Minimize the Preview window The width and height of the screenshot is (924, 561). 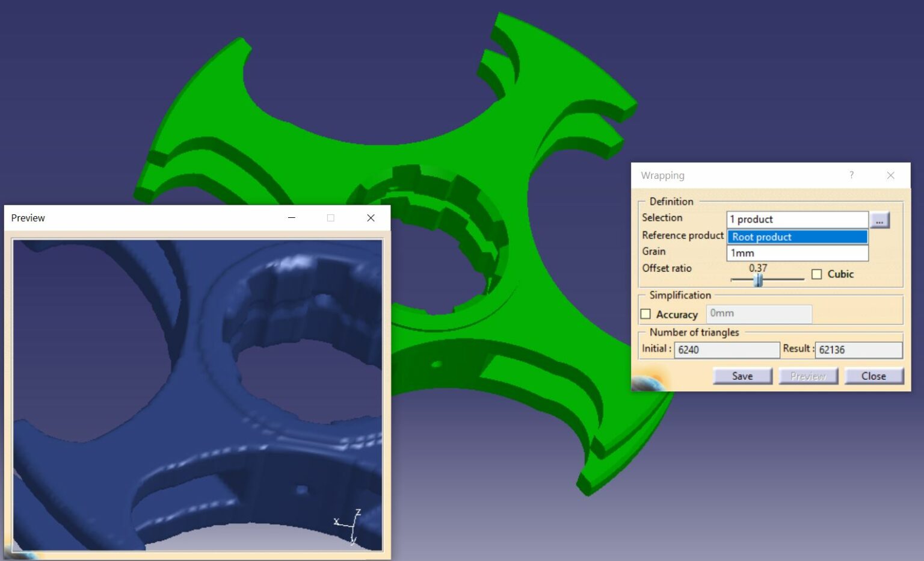pos(291,218)
